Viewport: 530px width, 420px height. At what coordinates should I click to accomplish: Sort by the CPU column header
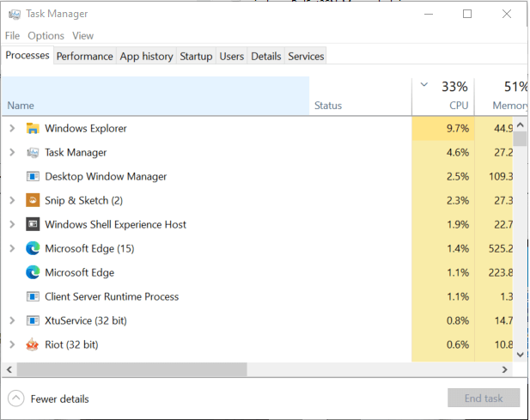[443, 96]
